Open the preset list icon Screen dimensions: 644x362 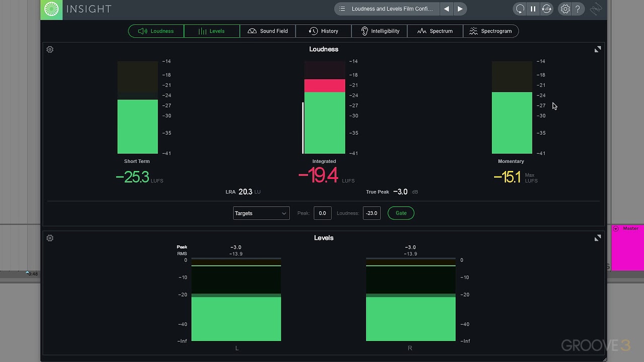[x=342, y=9]
